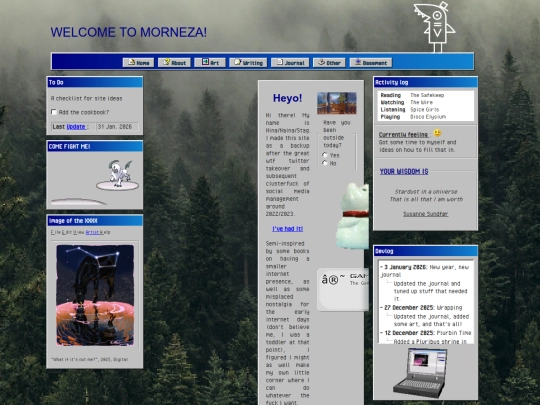Collapse the '27 December 2025' devlog entry
This screenshot has width=540, height=405.
coord(407,308)
